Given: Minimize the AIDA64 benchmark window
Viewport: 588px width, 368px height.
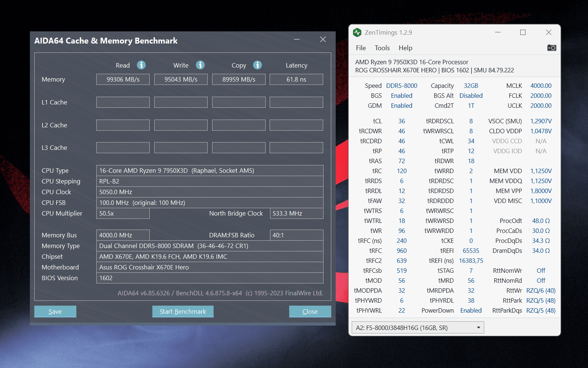Looking at the screenshot, I should click(297, 39).
